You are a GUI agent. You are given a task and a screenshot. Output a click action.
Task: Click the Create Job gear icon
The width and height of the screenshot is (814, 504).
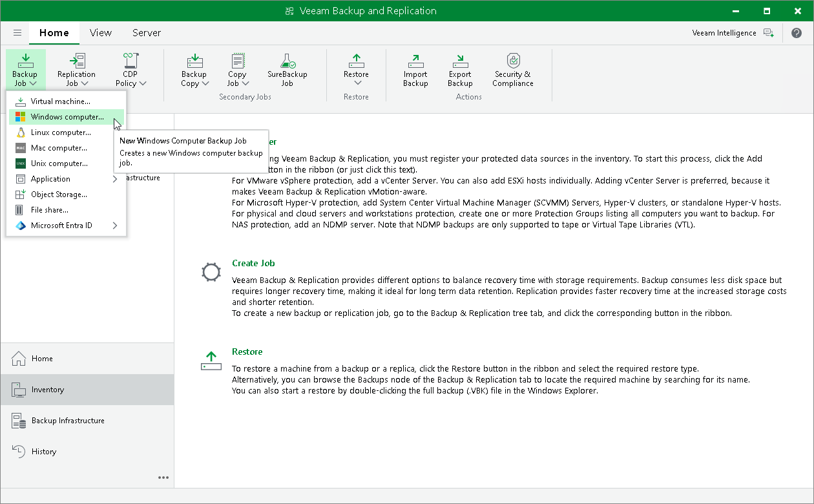pyautogui.click(x=211, y=271)
